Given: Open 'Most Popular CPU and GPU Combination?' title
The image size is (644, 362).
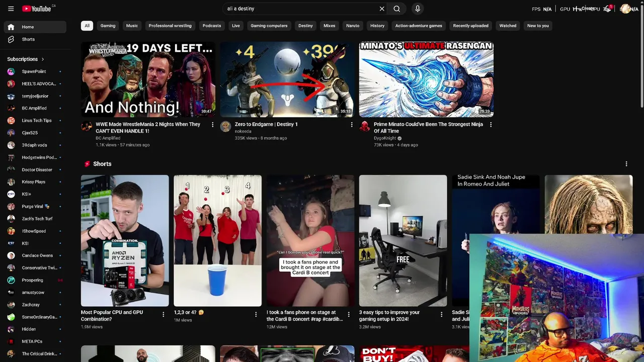Looking at the screenshot, I should click(x=112, y=316).
